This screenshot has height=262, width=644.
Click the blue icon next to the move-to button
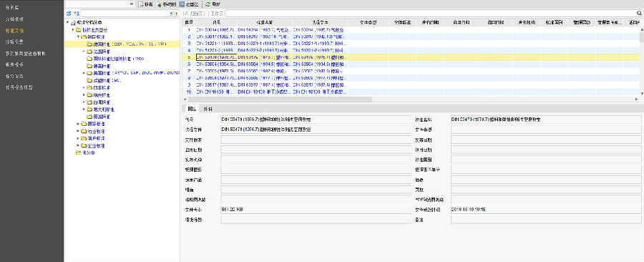(x=182, y=4)
